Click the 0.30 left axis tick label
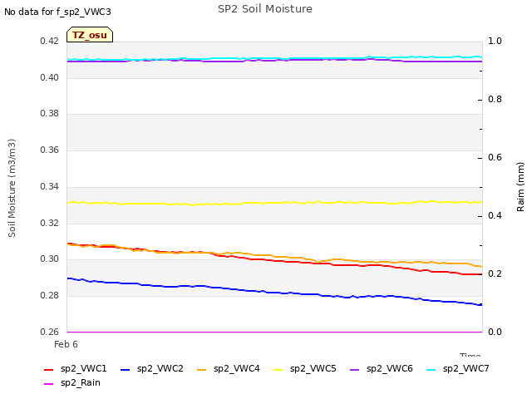The width and height of the screenshot is (532, 399). coord(50,259)
